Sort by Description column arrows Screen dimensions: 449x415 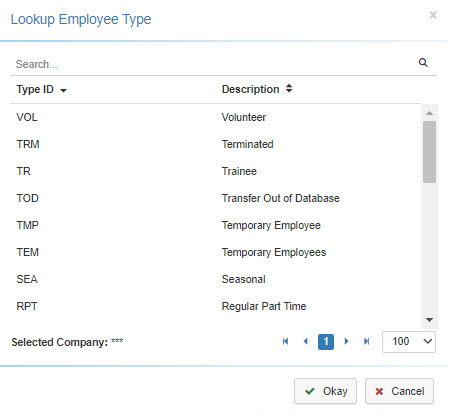click(289, 89)
